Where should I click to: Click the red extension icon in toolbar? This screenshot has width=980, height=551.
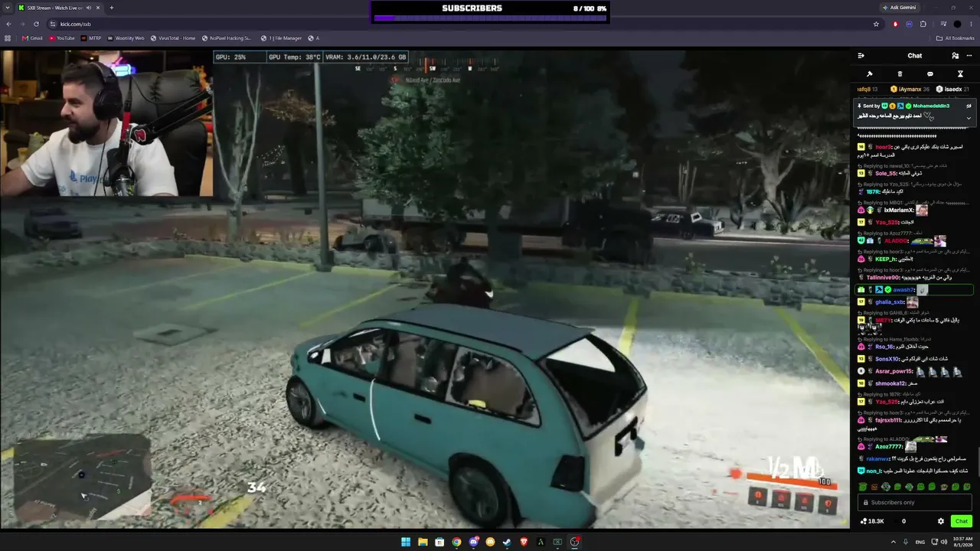pyautogui.click(x=895, y=24)
